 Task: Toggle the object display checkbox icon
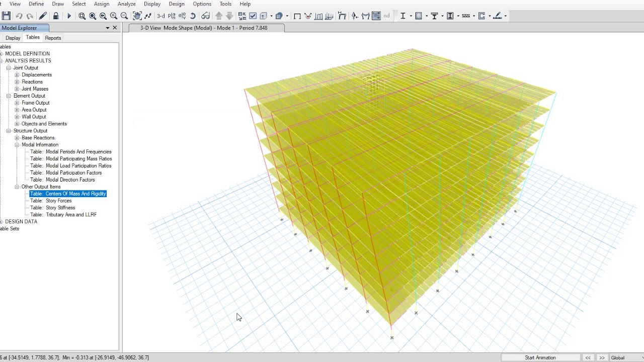click(x=253, y=16)
